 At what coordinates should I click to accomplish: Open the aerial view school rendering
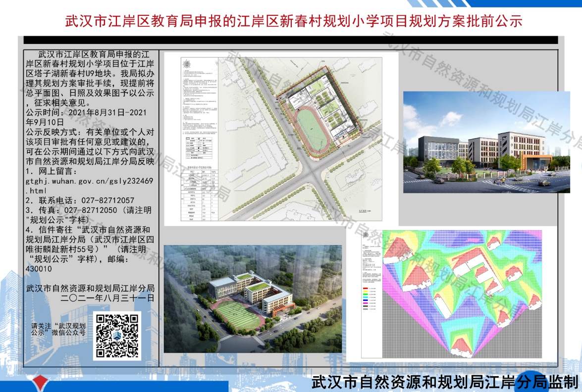tap(252, 298)
